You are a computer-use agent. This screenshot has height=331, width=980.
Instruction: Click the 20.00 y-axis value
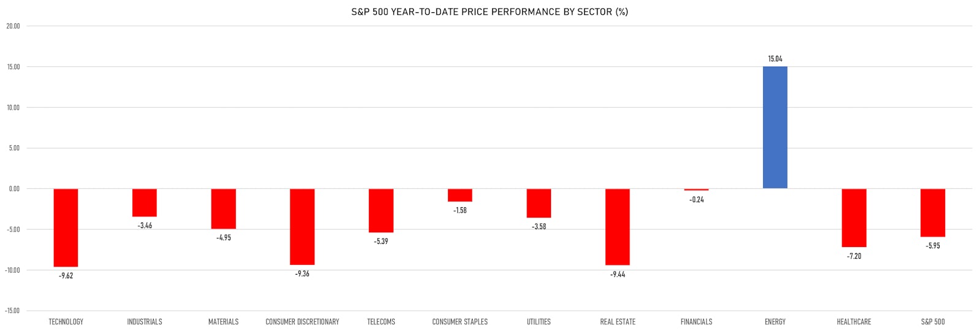tap(13, 26)
